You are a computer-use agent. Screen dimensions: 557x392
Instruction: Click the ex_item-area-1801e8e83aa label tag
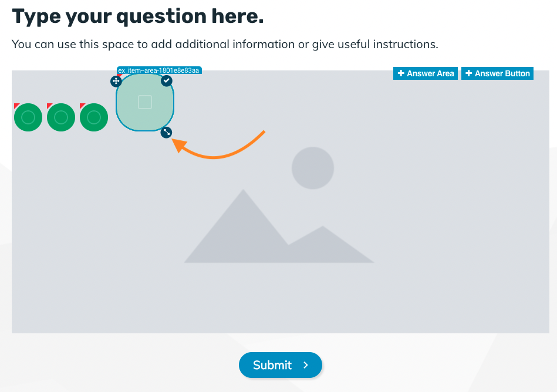(x=159, y=70)
